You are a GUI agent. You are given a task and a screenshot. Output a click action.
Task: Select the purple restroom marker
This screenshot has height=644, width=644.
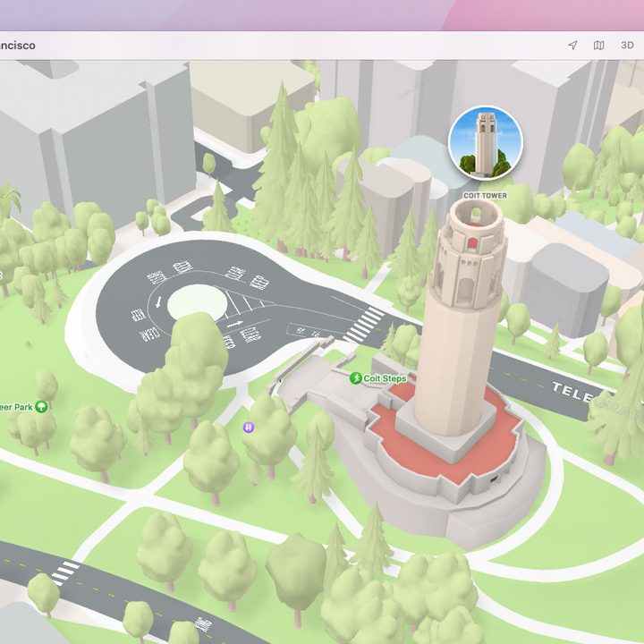(248, 428)
